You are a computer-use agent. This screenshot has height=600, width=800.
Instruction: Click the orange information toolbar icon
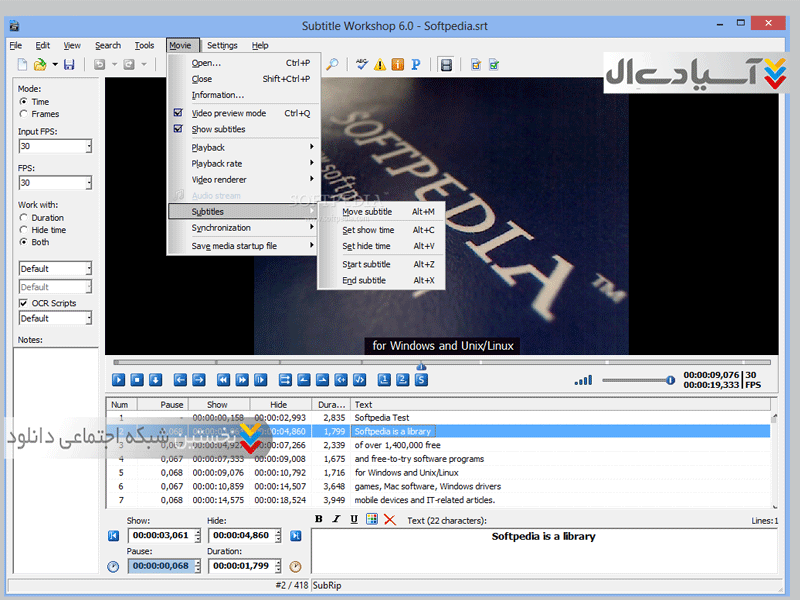point(397,65)
